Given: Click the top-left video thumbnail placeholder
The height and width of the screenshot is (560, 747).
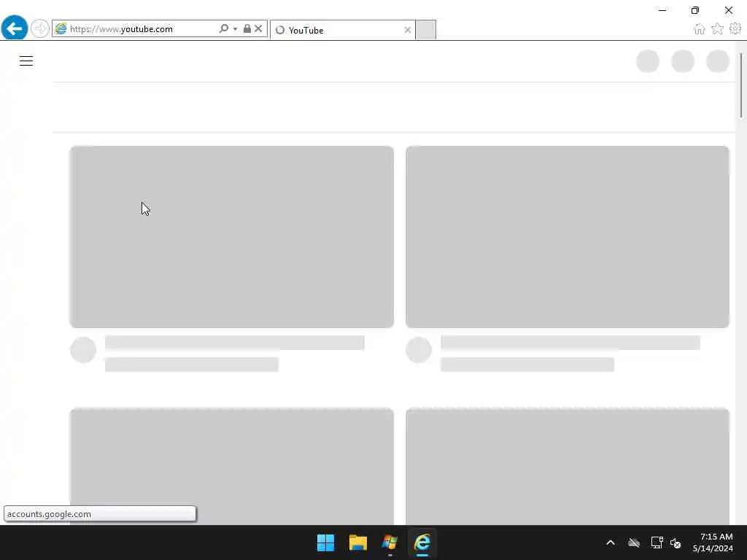Looking at the screenshot, I should click(232, 237).
